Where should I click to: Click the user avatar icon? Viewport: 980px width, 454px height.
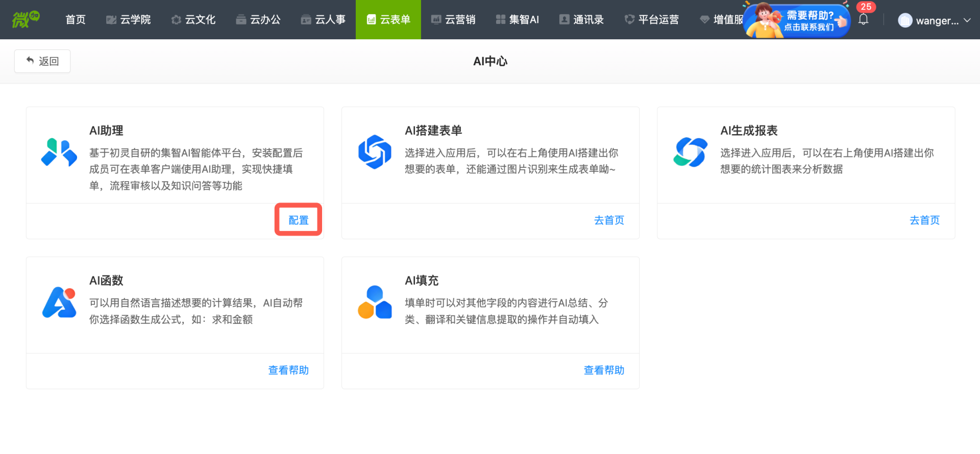[x=904, y=20]
